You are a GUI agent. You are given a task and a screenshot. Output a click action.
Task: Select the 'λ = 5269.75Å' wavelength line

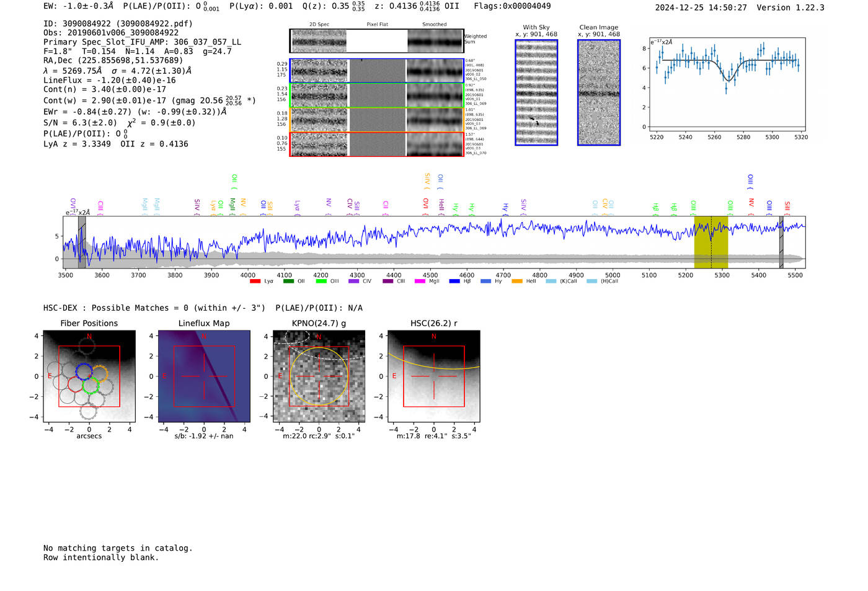click(118, 71)
